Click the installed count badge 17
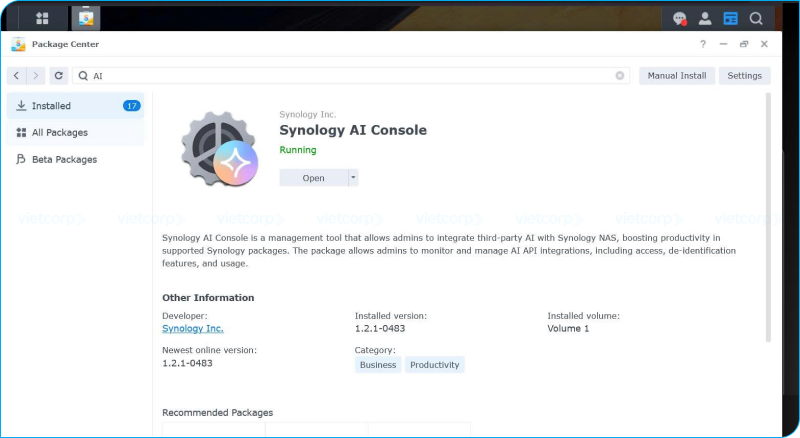 click(x=132, y=106)
